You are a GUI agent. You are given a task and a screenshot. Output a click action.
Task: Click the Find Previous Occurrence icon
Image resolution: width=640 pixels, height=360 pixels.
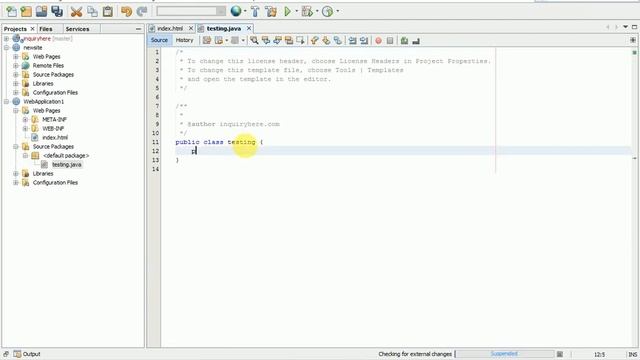tap(266, 40)
